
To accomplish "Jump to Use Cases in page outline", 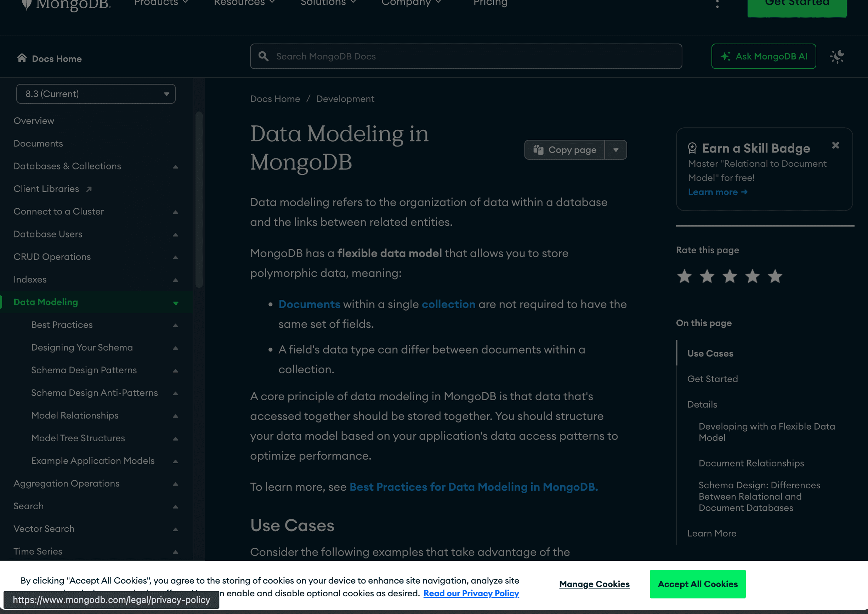I will pos(710,354).
